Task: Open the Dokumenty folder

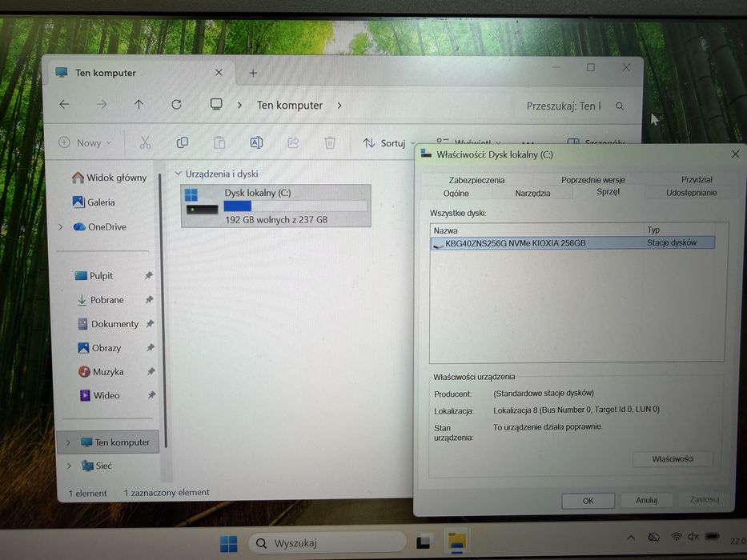Action: point(107,324)
